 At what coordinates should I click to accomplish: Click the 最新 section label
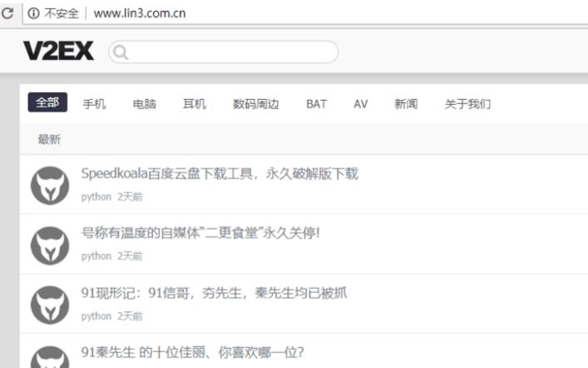(x=49, y=139)
